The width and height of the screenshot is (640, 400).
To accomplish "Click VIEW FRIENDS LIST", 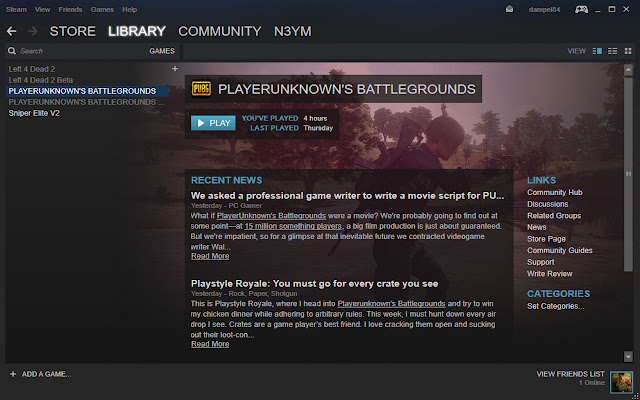I will coord(570,374).
